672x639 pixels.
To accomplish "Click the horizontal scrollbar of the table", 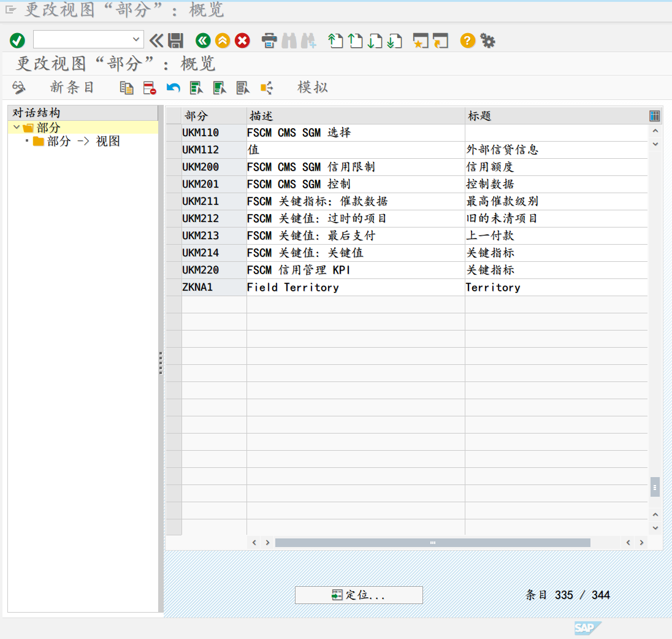I will tap(432, 543).
